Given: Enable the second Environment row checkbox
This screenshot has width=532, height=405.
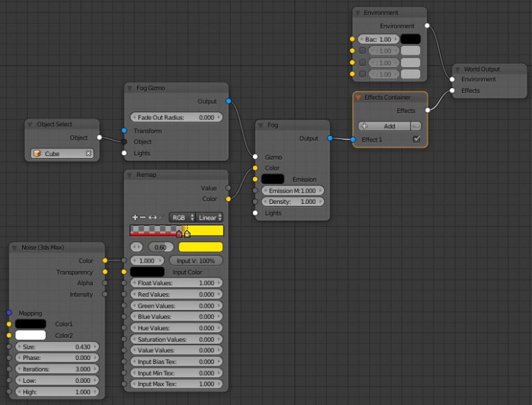Looking at the screenshot, I should [362, 51].
